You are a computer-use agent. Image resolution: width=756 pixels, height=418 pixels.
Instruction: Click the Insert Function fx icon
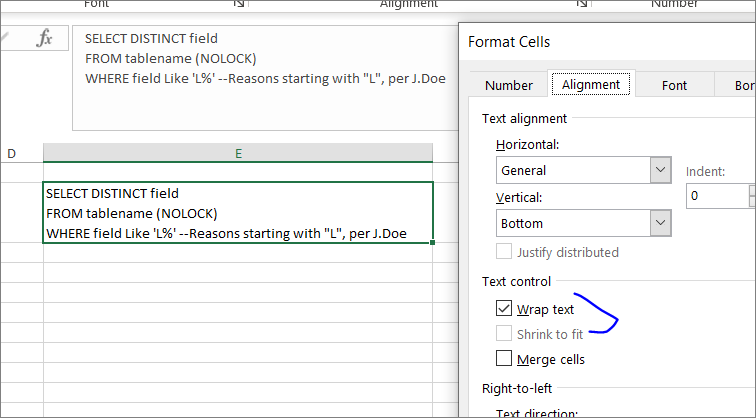(44, 38)
